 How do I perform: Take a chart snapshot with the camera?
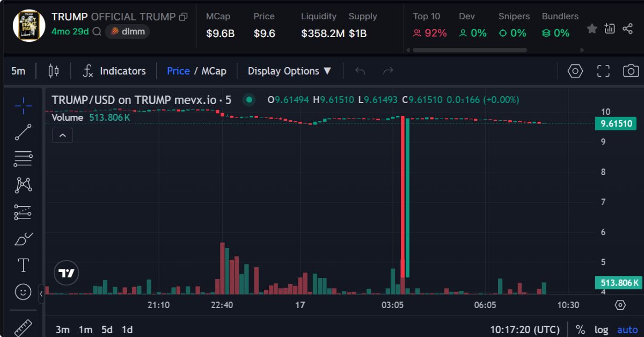(631, 71)
